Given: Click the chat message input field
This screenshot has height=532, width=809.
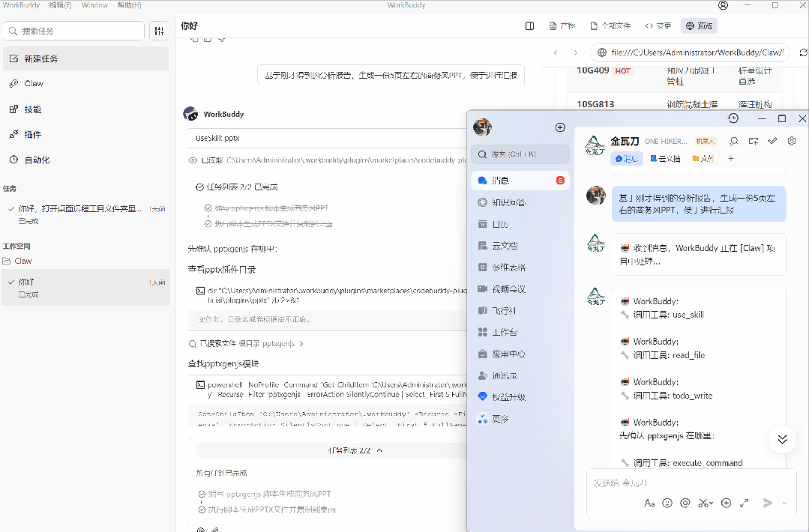Looking at the screenshot, I should click(x=691, y=483).
